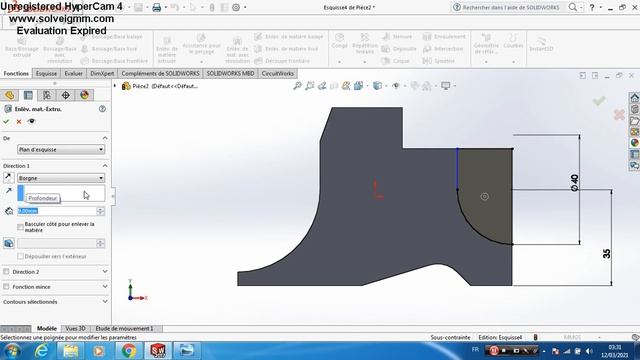This screenshot has width=640, height=360.
Task: Enable the Direction 2 checkbox
Action: tap(6, 271)
